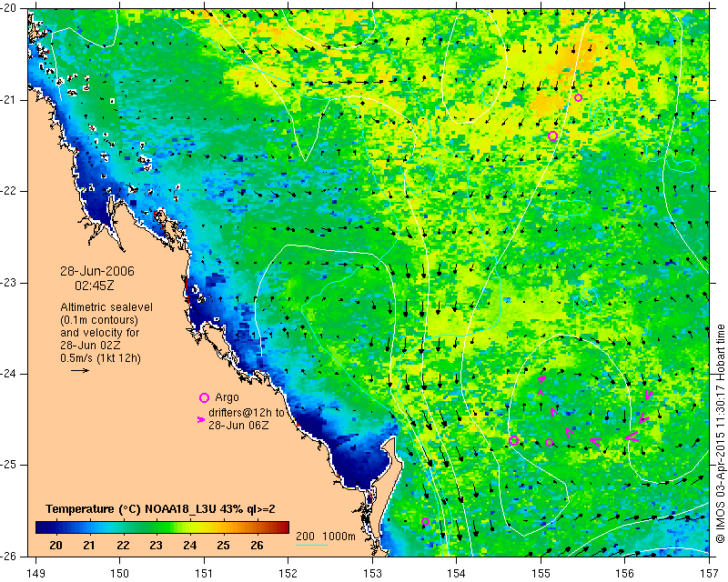Click the longitude axis label 149
Image resolution: width=728 pixels, height=582 pixels.
tap(35, 574)
